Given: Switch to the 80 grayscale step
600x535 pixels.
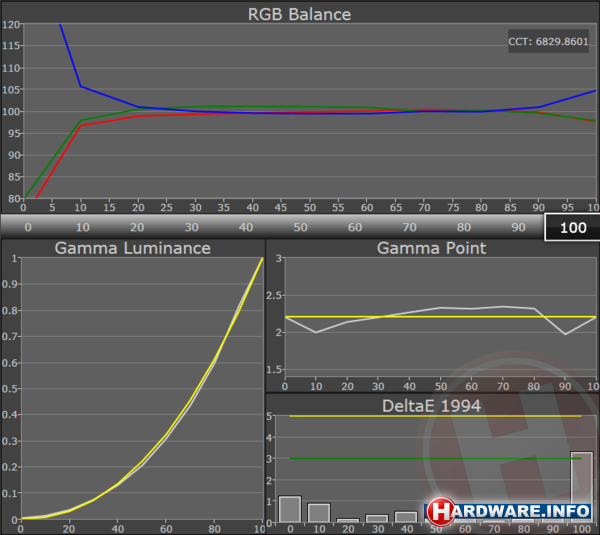Looking at the screenshot, I should pos(463,226).
